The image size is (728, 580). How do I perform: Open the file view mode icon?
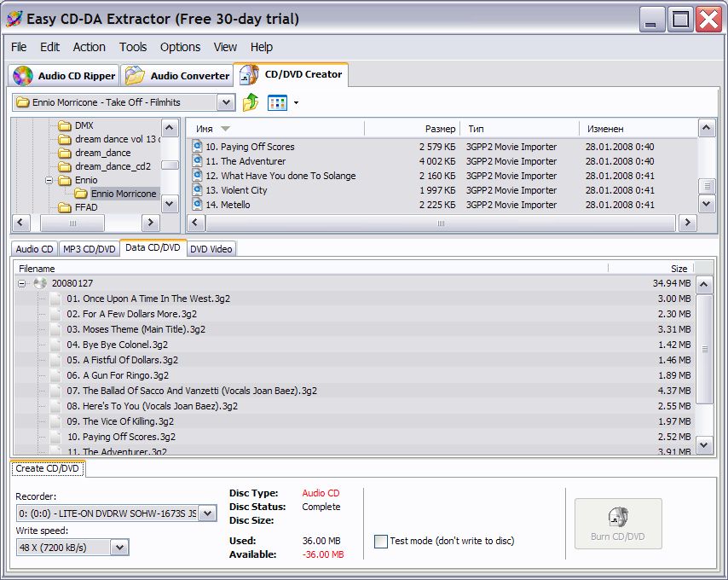pyautogui.click(x=278, y=102)
